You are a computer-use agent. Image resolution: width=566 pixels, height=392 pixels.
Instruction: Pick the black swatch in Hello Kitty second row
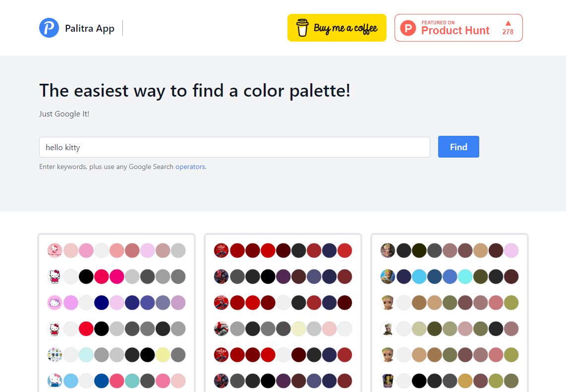coord(86,277)
